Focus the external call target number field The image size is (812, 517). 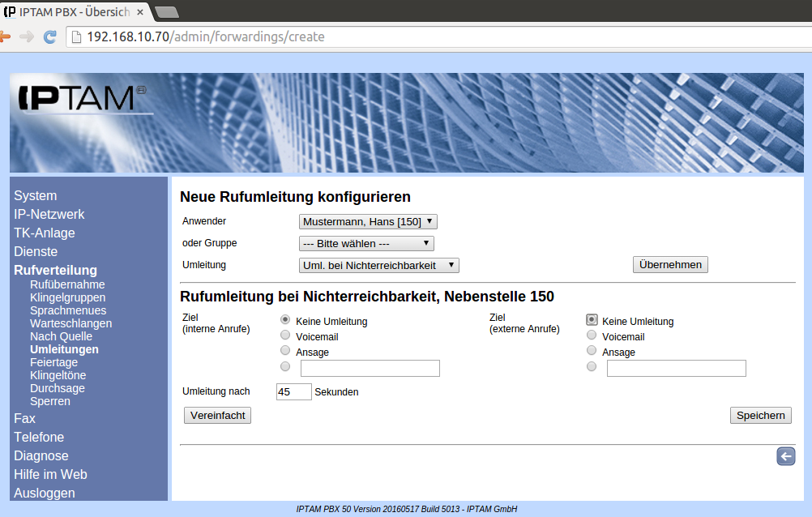tap(676, 369)
